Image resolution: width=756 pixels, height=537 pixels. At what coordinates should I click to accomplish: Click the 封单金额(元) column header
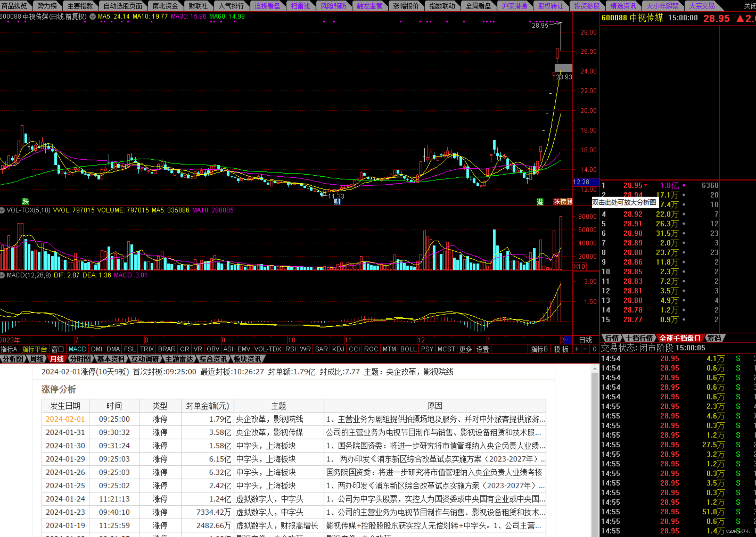(x=208, y=406)
